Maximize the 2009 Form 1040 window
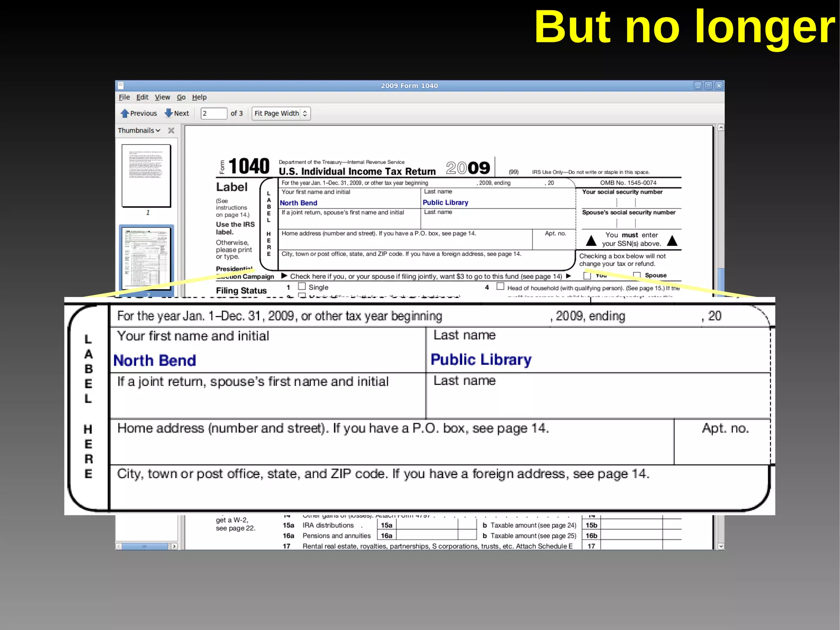 pyautogui.click(x=708, y=85)
